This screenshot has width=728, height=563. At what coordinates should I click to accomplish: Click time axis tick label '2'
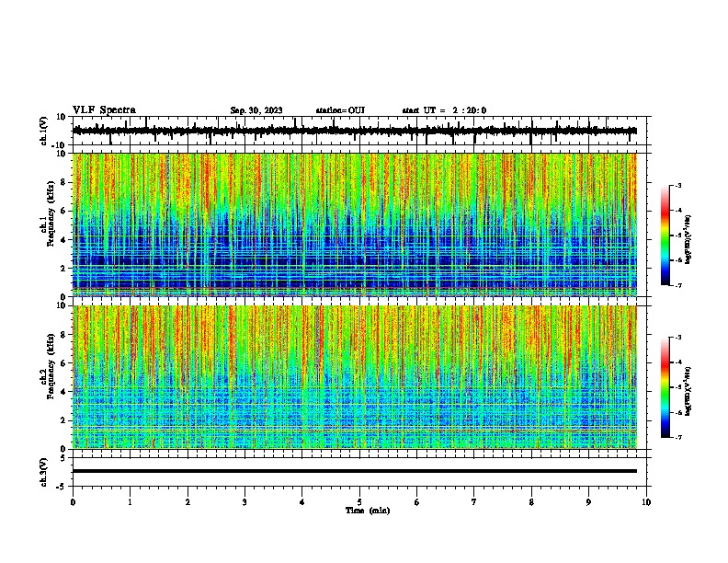click(x=188, y=502)
